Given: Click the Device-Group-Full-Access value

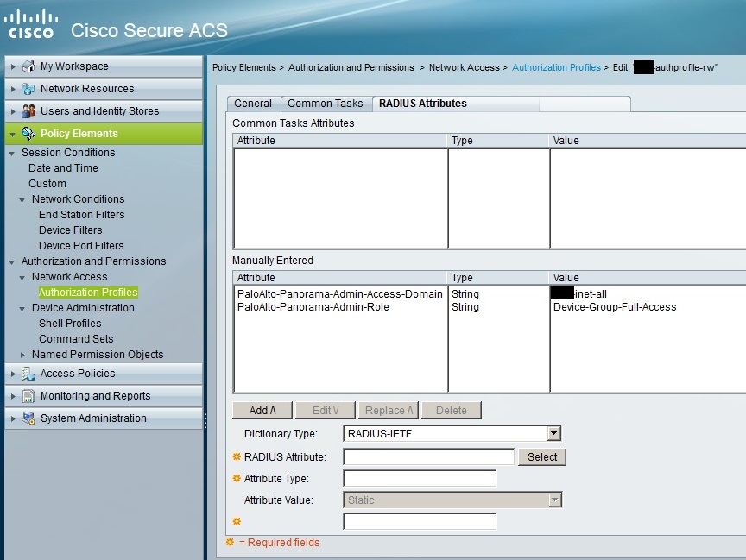Looking at the screenshot, I should pyautogui.click(x=615, y=307).
